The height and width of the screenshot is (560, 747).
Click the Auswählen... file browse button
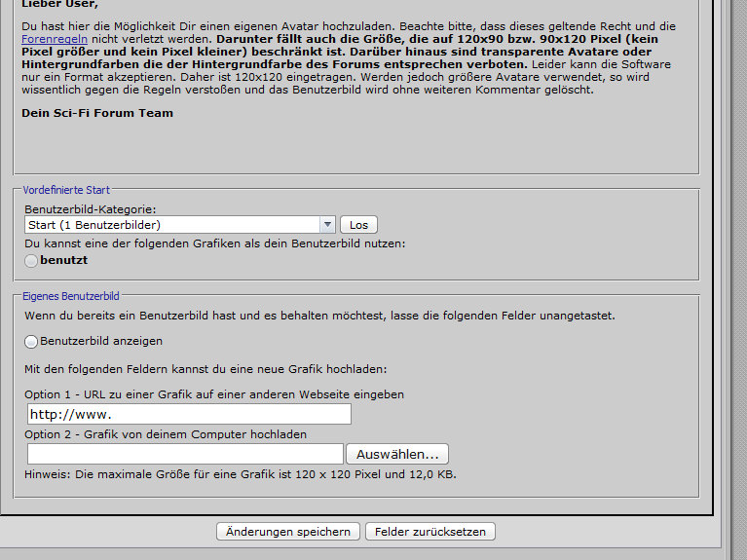tap(396, 454)
